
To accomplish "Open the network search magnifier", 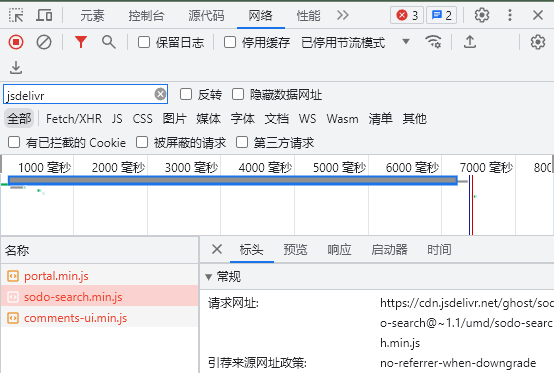I will click(108, 42).
